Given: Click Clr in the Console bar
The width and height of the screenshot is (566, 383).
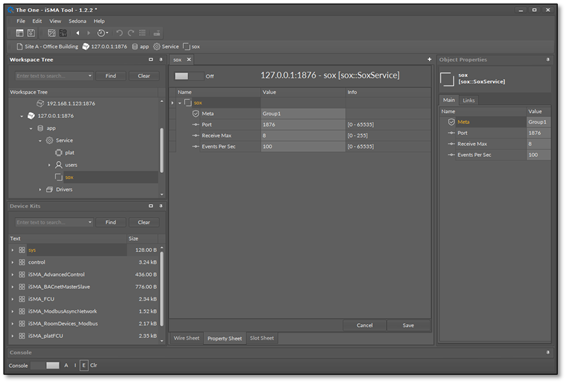Looking at the screenshot, I should [x=93, y=365].
